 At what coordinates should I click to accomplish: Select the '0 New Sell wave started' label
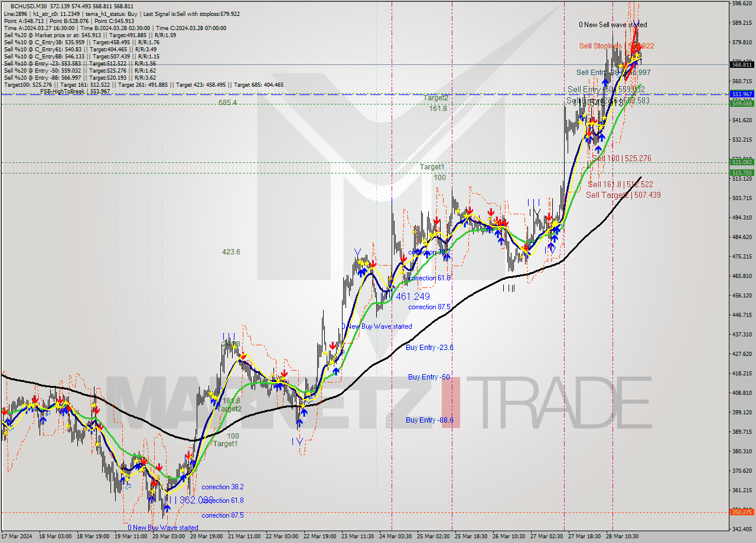click(x=612, y=25)
